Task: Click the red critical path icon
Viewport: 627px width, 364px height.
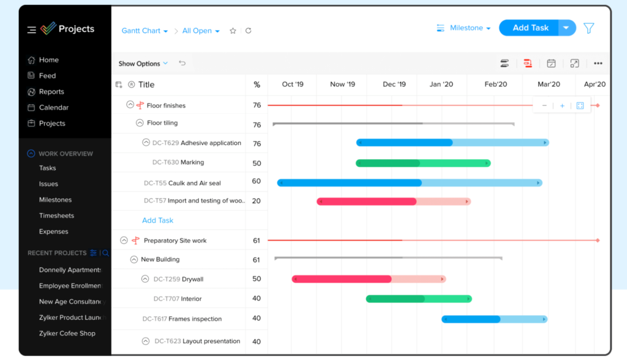Action: pyautogui.click(x=528, y=63)
